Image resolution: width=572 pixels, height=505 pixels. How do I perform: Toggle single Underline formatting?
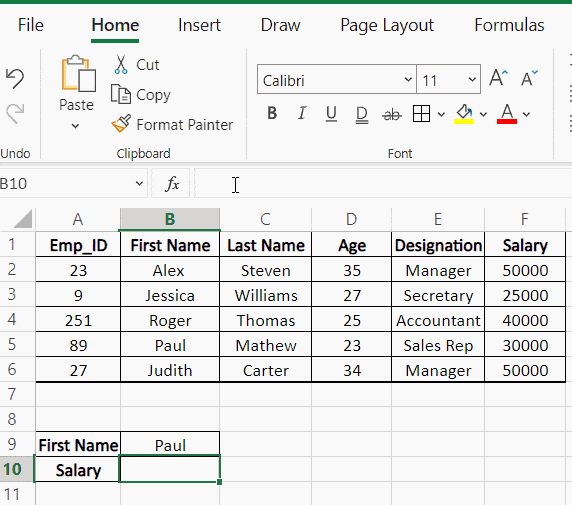[x=331, y=113]
